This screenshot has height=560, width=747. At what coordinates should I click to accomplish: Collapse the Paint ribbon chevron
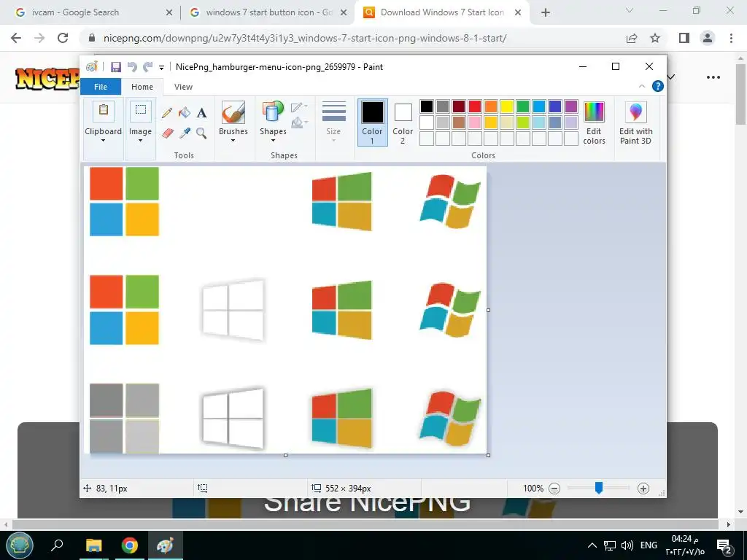pos(642,86)
